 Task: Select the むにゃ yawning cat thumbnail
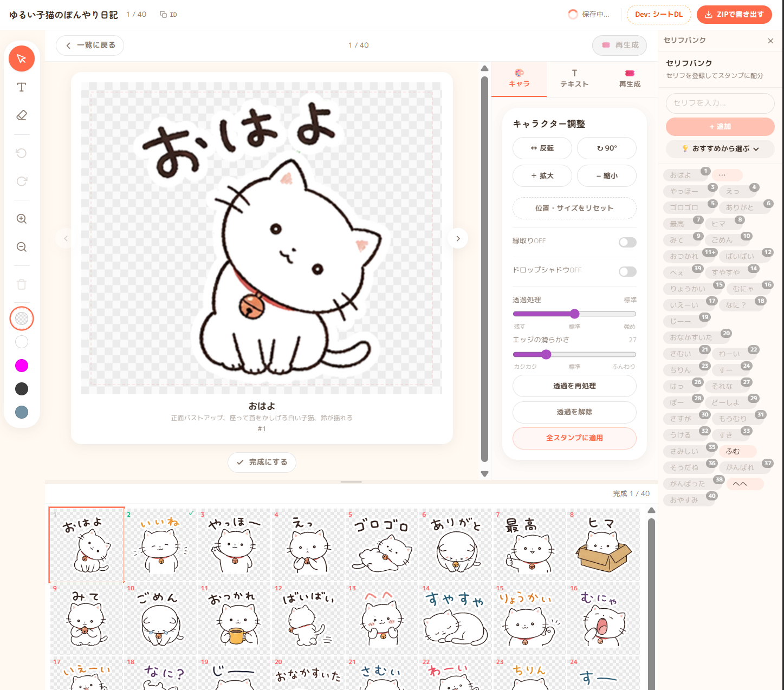(604, 618)
